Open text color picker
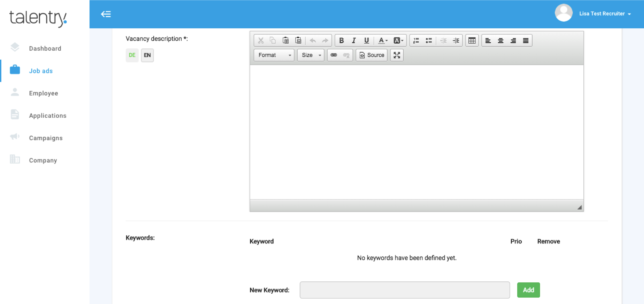Screen dimensions: 644x304 tap(382, 41)
